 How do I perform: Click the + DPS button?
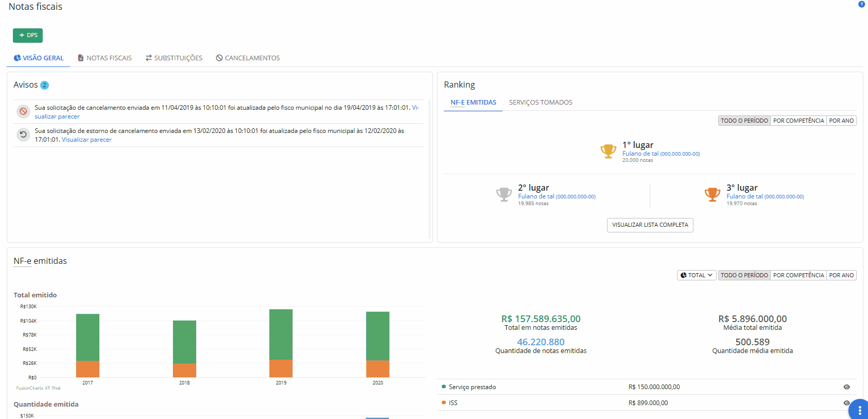pyautogui.click(x=28, y=36)
